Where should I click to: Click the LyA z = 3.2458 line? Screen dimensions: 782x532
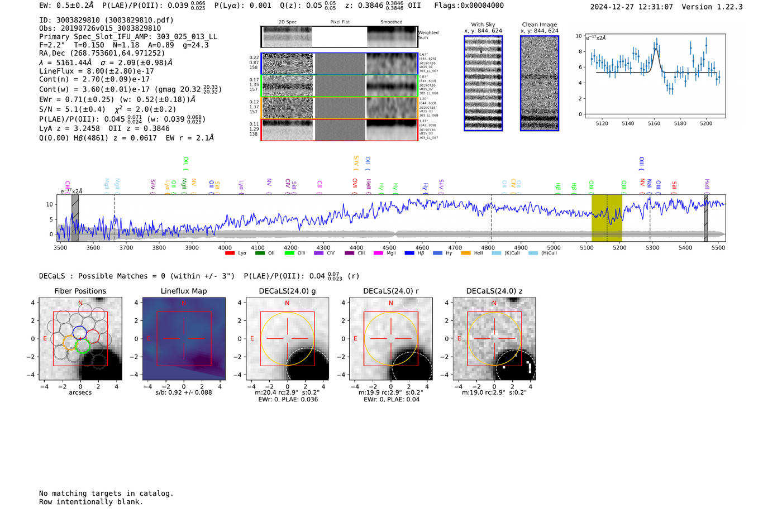[x=68, y=128]
